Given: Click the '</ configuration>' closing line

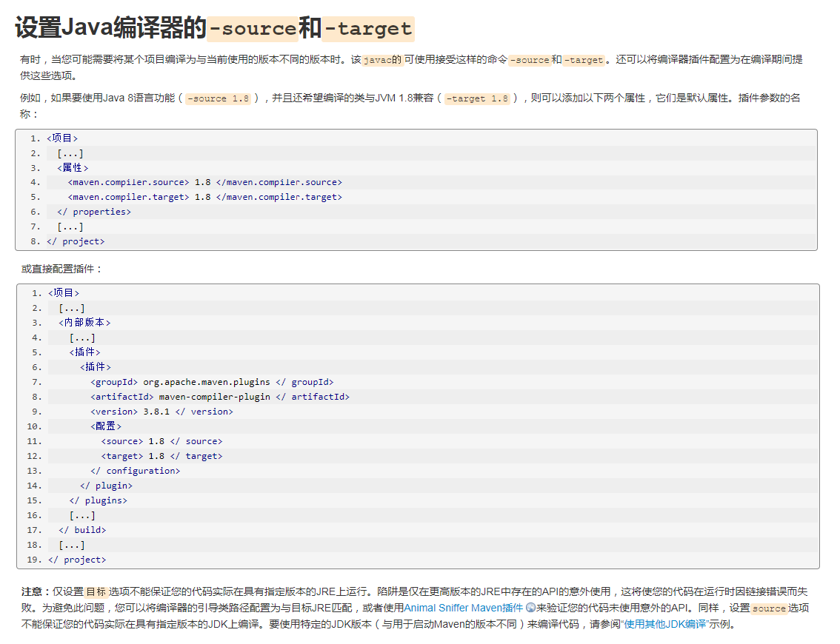Looking at the screenshot, I should [x=135, y=471].
